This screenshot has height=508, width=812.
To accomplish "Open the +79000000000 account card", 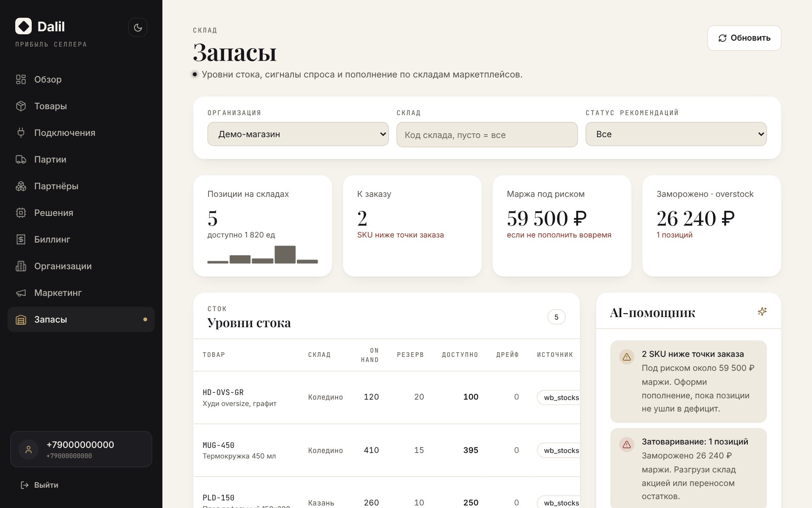I will [81, 449].
